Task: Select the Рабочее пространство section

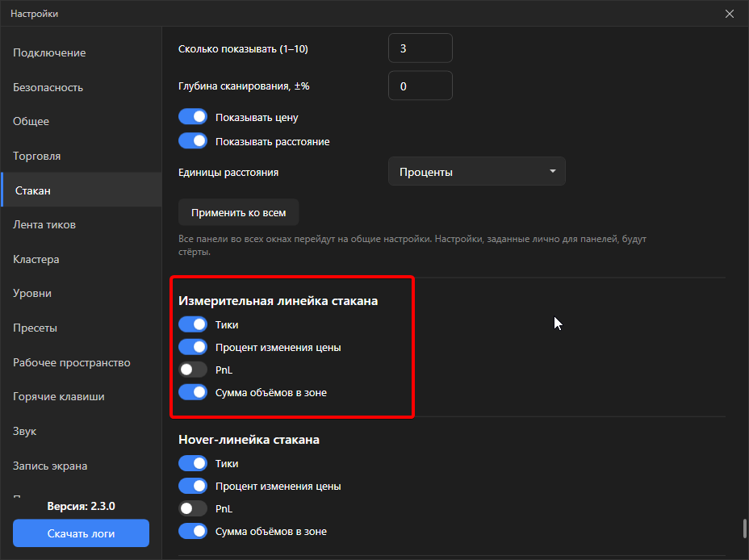Action: coord(82,362)
